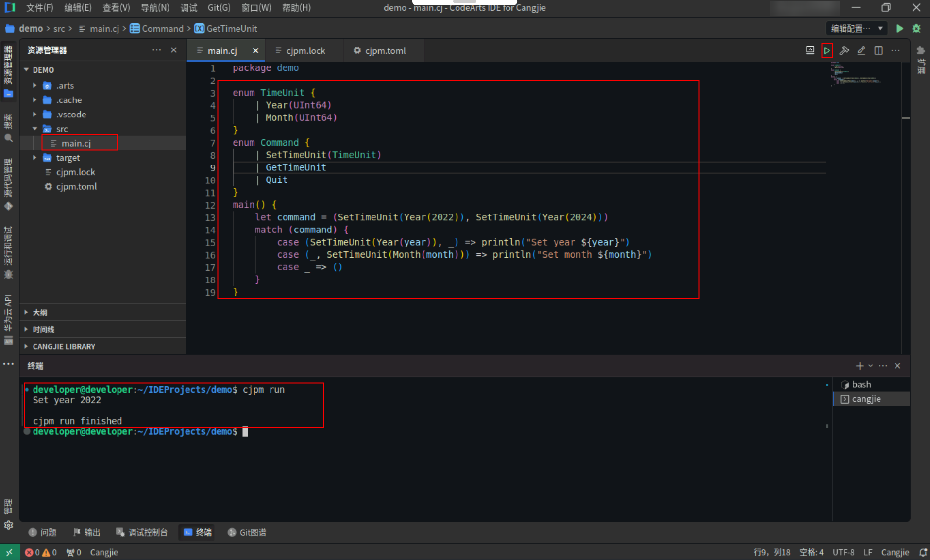The height and width of the screenshot is (560, 930).
Task: Click the split editor icon
Action: tap(879, 50)
